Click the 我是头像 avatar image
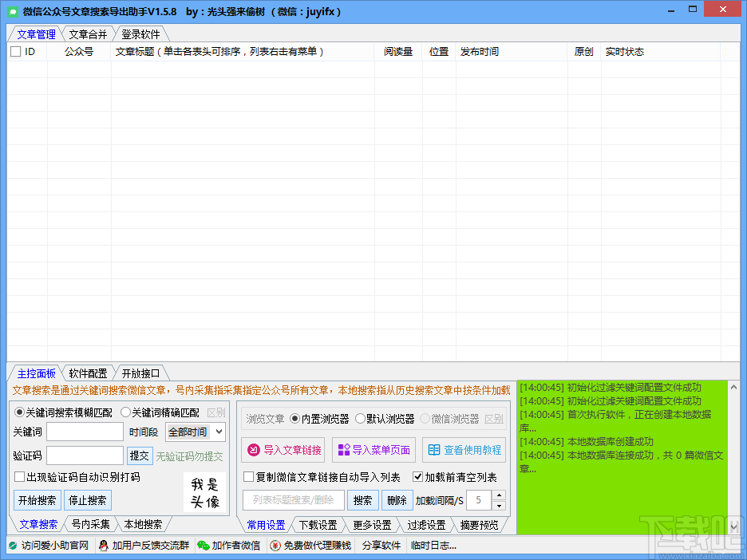 (x=205, y=493)
